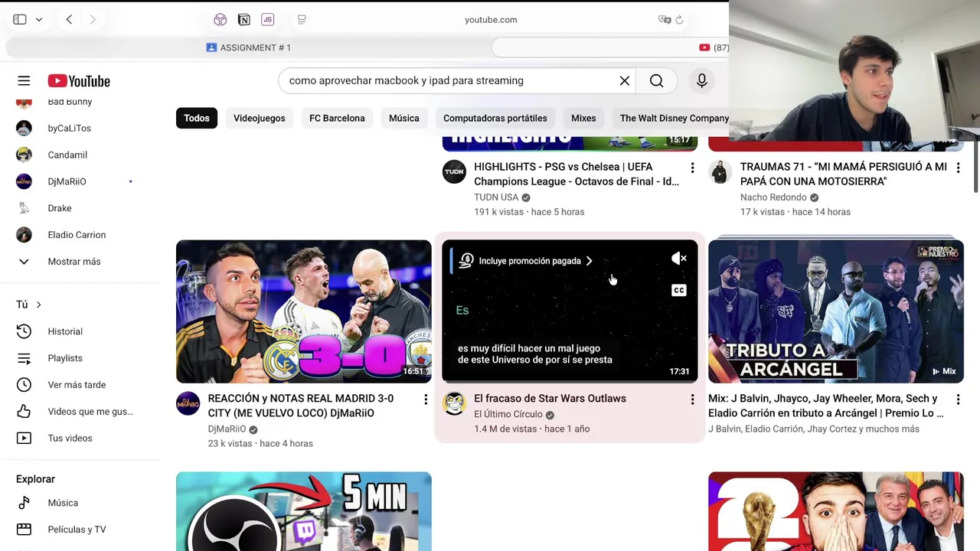The image size is (980, 551).
Task: Open Ver más tarde list
Action: [x=75, y=385]
